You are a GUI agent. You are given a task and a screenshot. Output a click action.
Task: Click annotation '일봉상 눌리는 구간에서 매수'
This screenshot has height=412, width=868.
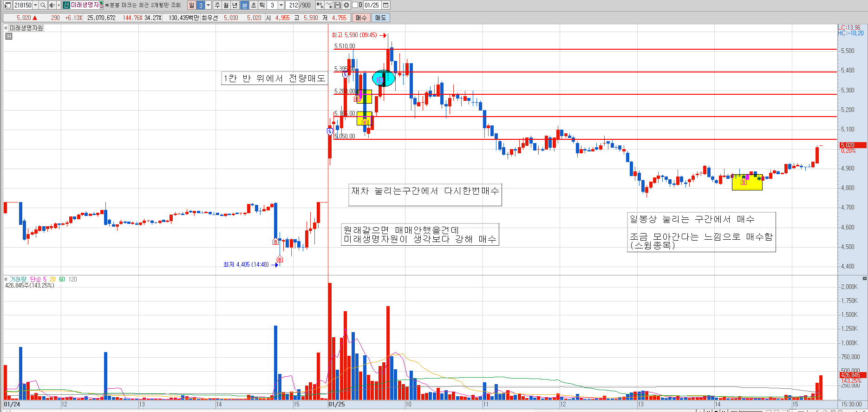click(x=692, y=219)
